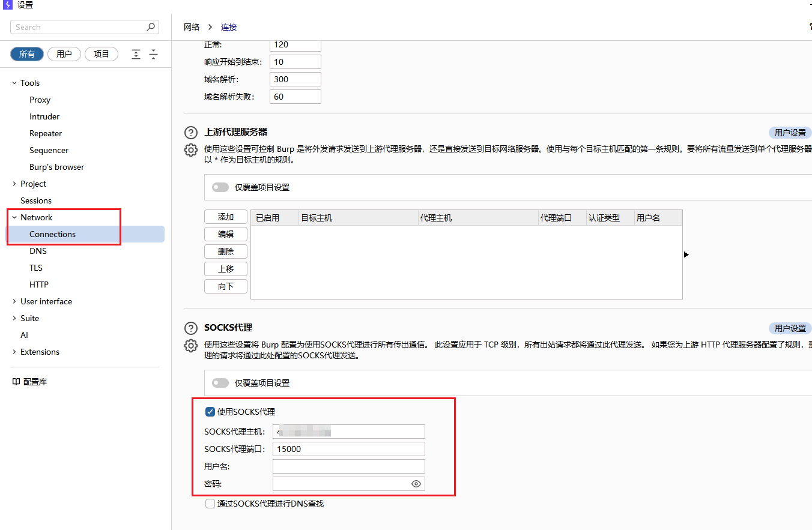Viewport: 812px width, 530px height.
Task: Open gear options for SOCKS proxy section
Action: pos(190,346)
